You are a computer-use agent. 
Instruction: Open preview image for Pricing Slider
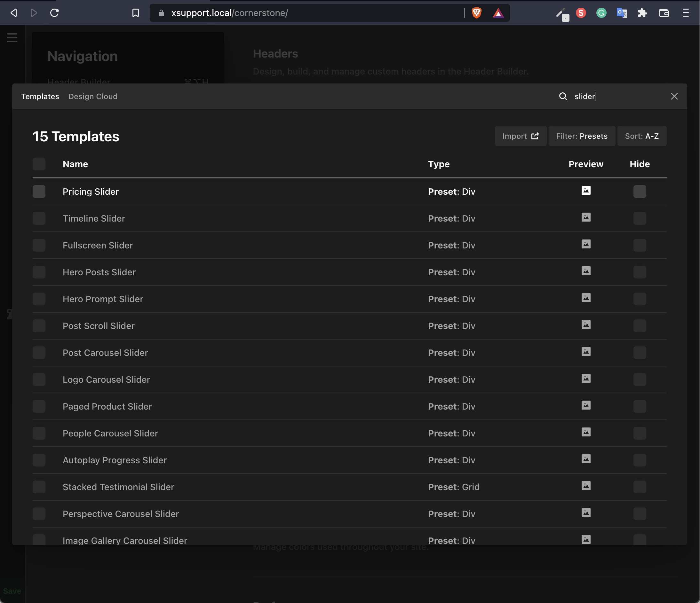tap(586, 191)
